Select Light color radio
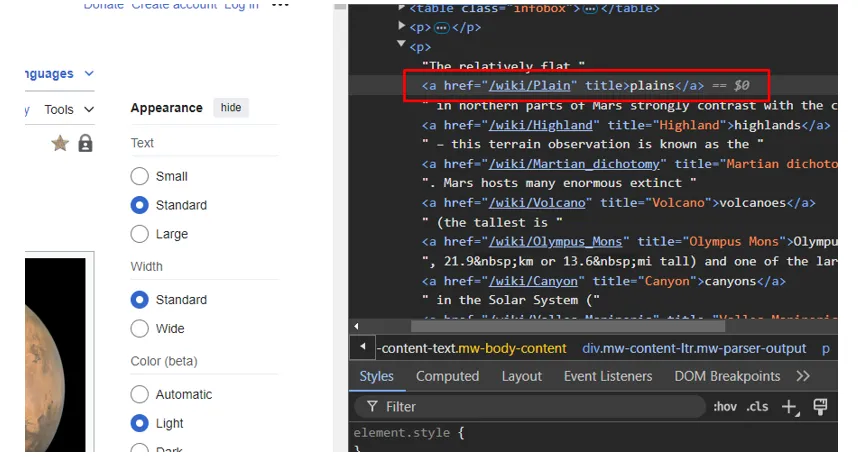 coord(140,423)
